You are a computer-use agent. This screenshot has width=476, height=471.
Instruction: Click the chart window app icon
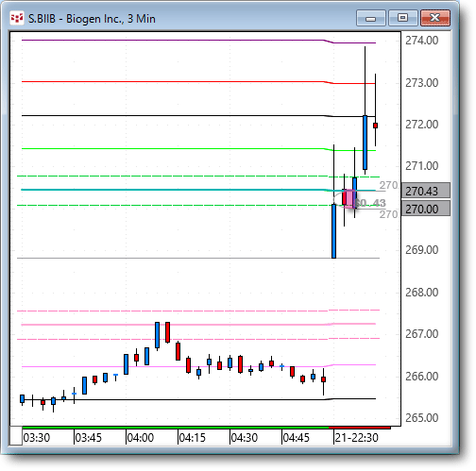pyautogui.click(x=17, y=18)
